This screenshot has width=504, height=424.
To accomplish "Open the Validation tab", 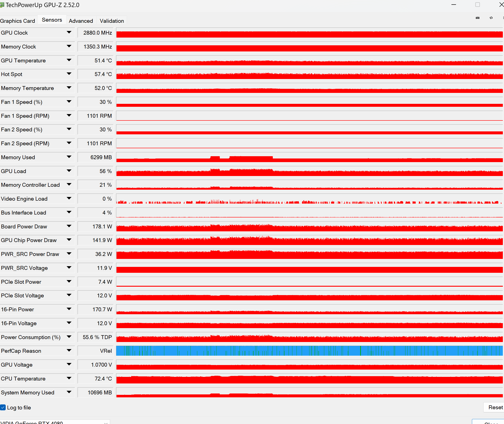I will 112,21.
